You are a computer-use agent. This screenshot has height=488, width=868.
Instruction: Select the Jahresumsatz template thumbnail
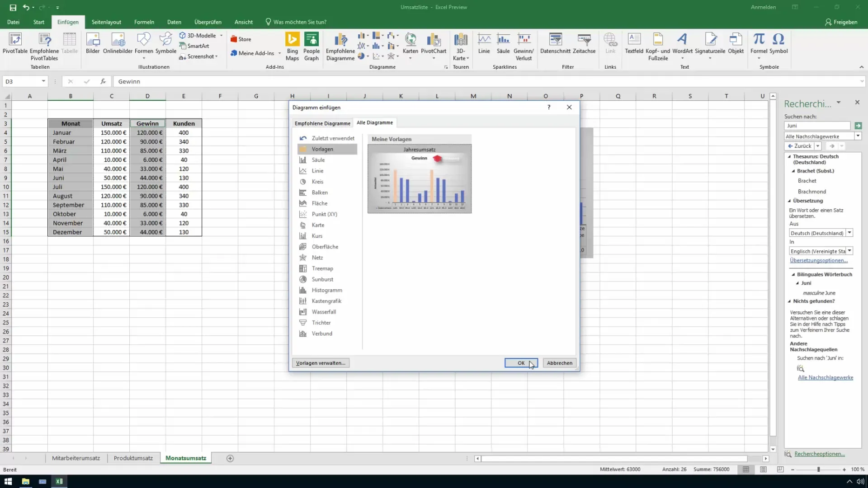pos(420,179)
